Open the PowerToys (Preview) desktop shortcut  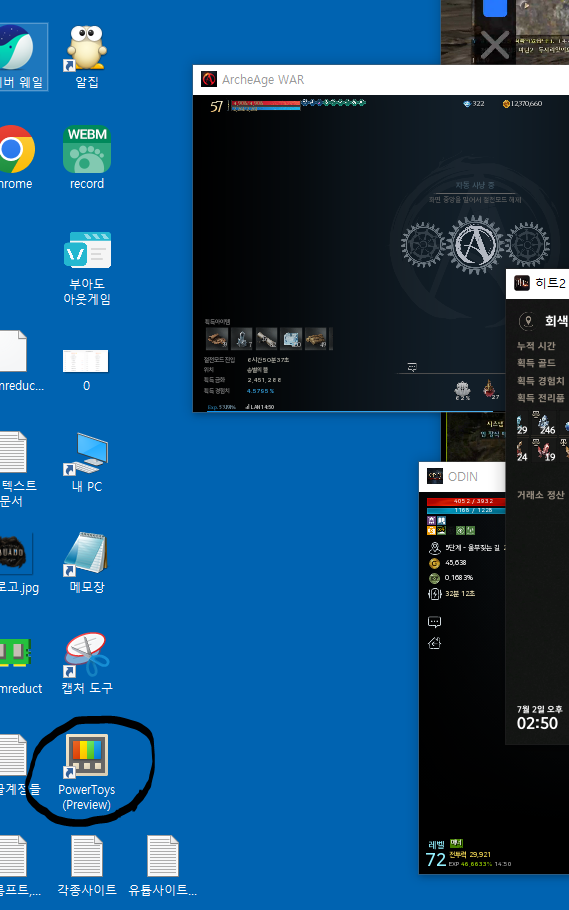87,772
